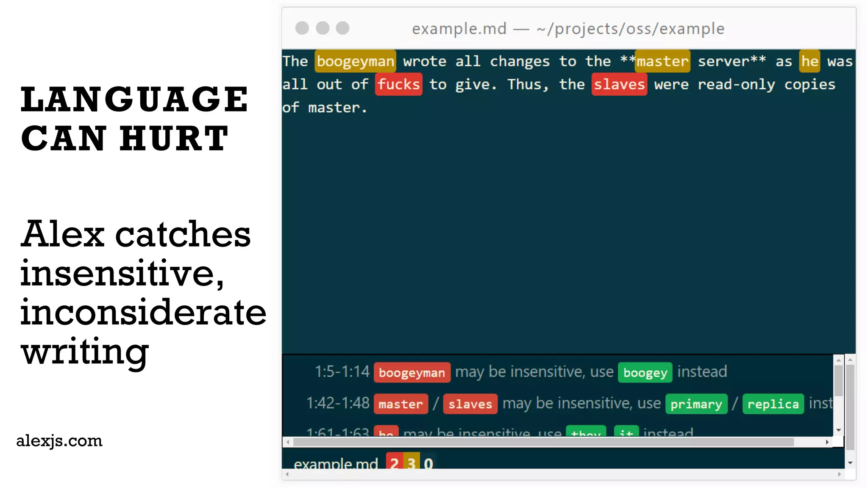Click the yellow warning count badge showing 3
This screenshot has width=868, height=488.
411,462
